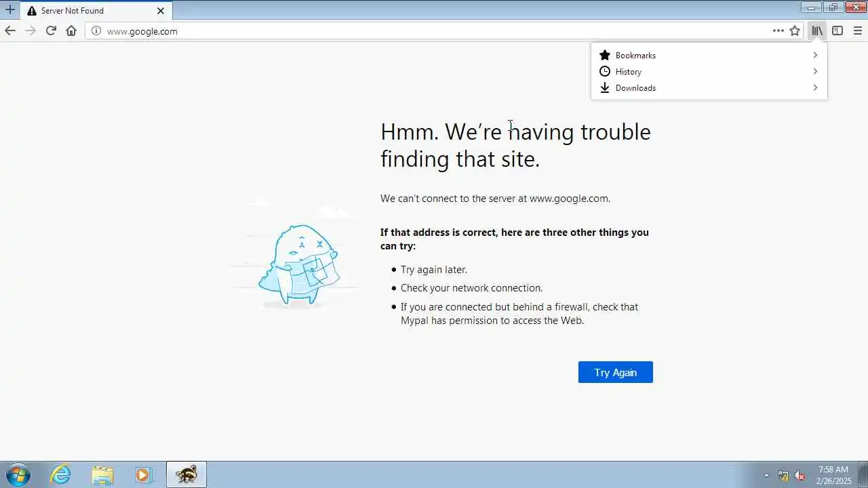Click the History clock icon in menu
Screen dimensions: 868x488
pos(605,71)
